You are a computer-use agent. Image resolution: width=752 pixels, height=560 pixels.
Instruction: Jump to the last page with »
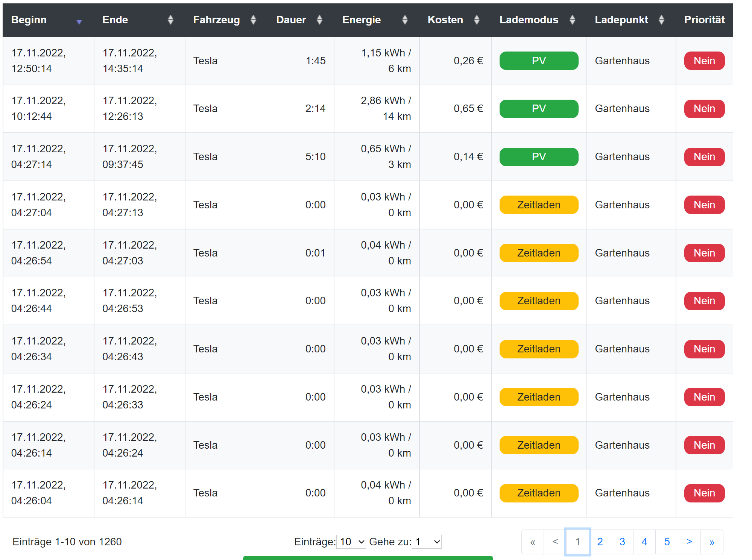(x=711, y=542)
